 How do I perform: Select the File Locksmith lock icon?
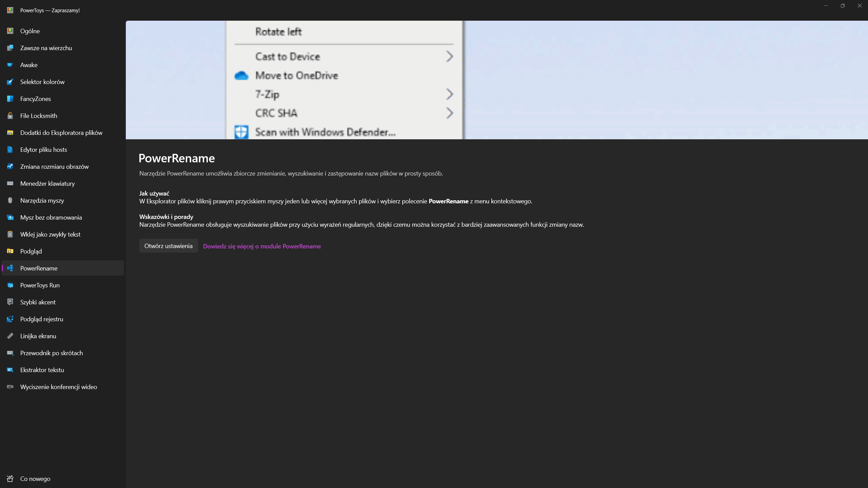coord(10,116)
